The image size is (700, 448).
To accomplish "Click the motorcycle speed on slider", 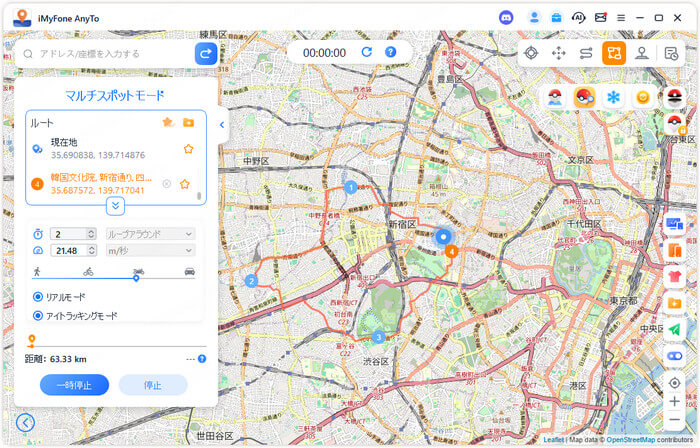I will [x=138, y=272].
